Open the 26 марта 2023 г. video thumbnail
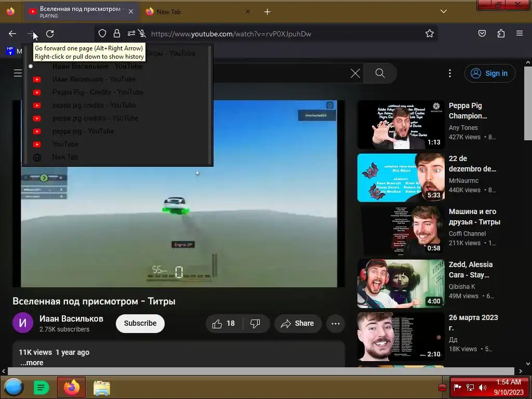 click(x=401, y=336)
